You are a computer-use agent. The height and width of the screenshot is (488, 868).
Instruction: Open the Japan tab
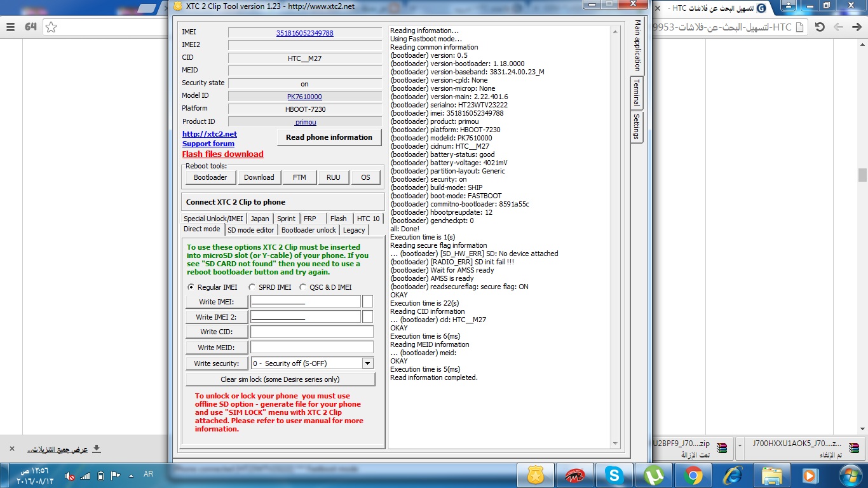260,219
